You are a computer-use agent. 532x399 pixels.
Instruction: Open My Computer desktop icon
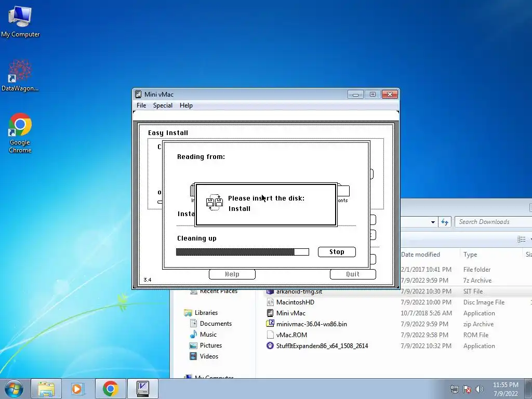[x=20, y=21]
